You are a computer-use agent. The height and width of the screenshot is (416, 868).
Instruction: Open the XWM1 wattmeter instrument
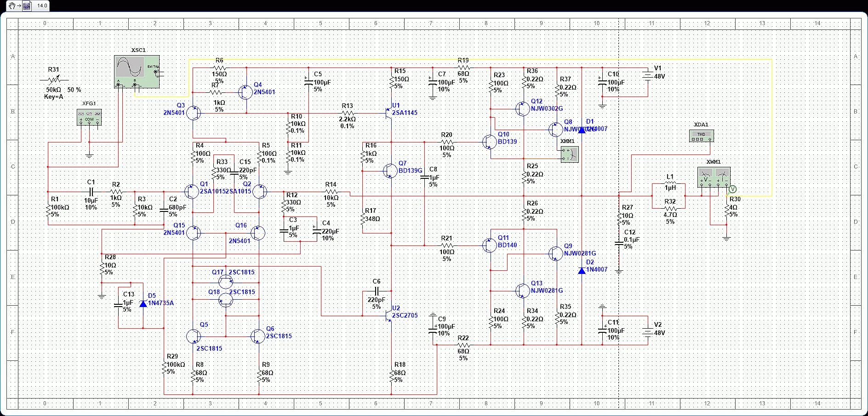point(714,177)
